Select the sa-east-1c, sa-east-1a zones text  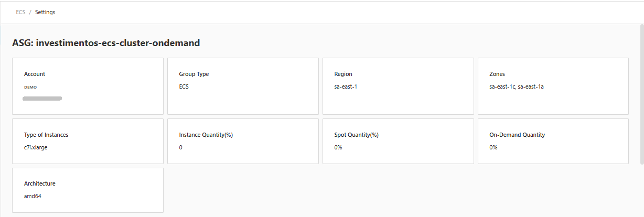coord(516,86)
